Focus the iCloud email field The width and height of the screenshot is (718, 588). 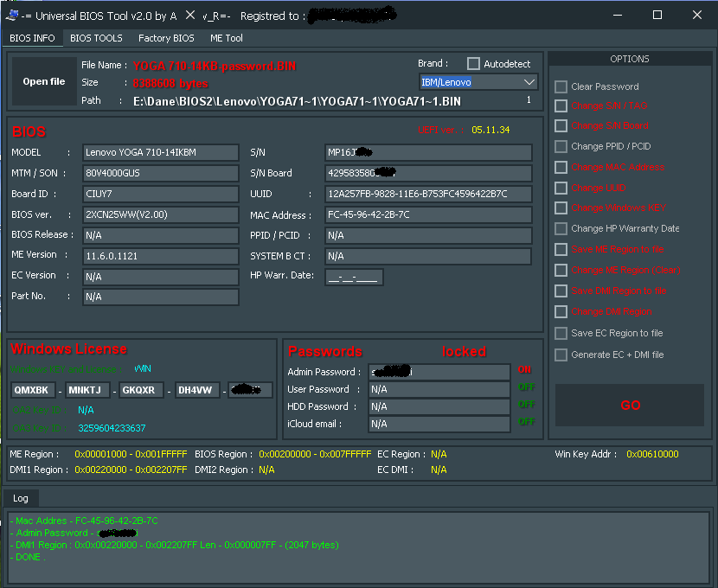coord(439,424)
